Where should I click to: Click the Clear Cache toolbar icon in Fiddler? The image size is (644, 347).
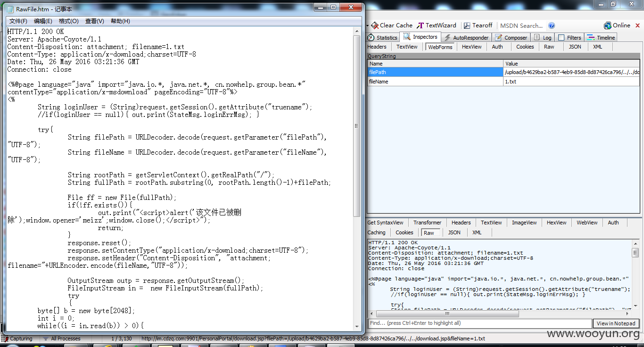(x=375, y=25)
